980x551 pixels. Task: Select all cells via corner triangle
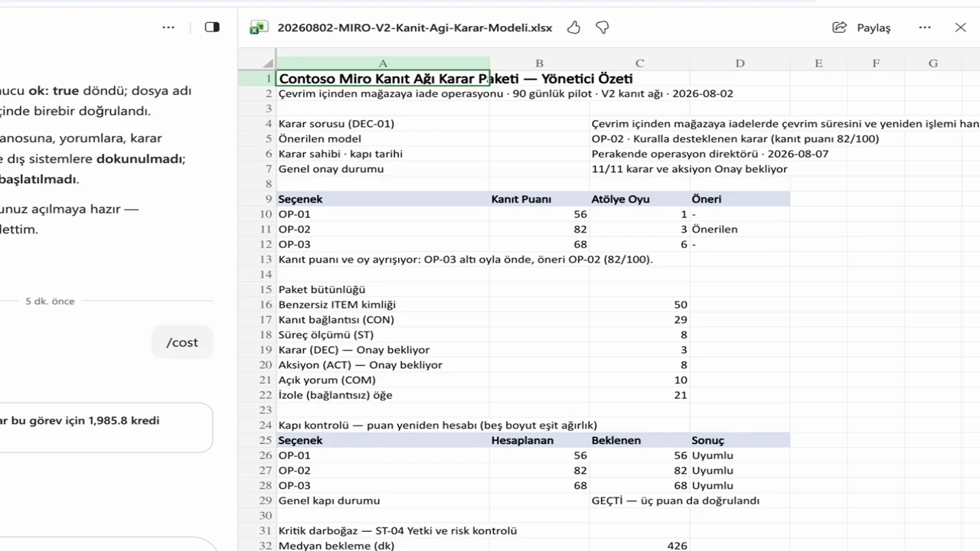tap(268, 64)
